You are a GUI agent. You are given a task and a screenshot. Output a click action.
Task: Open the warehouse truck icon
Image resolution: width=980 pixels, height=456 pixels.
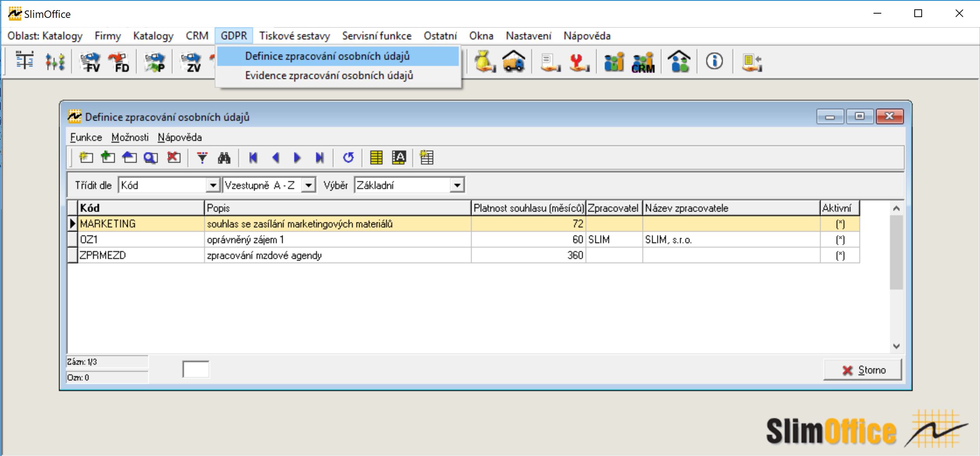[x=514, y=61]
